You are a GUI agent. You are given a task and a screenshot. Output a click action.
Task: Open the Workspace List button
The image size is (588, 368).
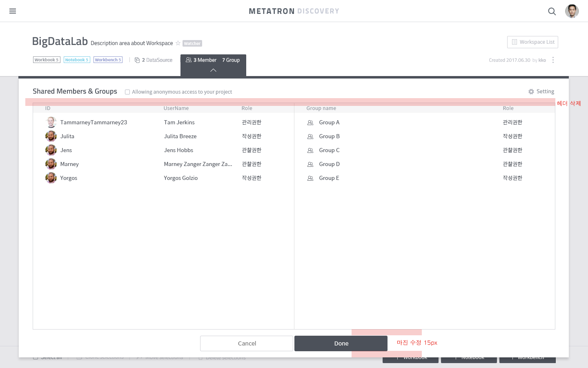pyautogui.click(x=532, y=42)
